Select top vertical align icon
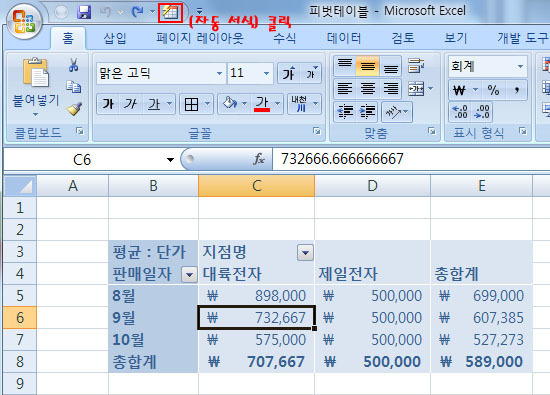The image size is (550, 395). pyautogui.click(x=345, y=66)
